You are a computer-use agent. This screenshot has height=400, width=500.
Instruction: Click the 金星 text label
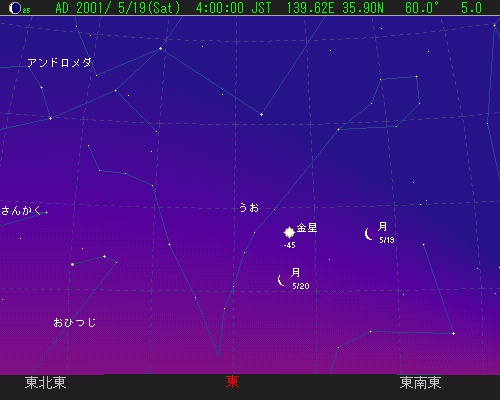(307, 228)
